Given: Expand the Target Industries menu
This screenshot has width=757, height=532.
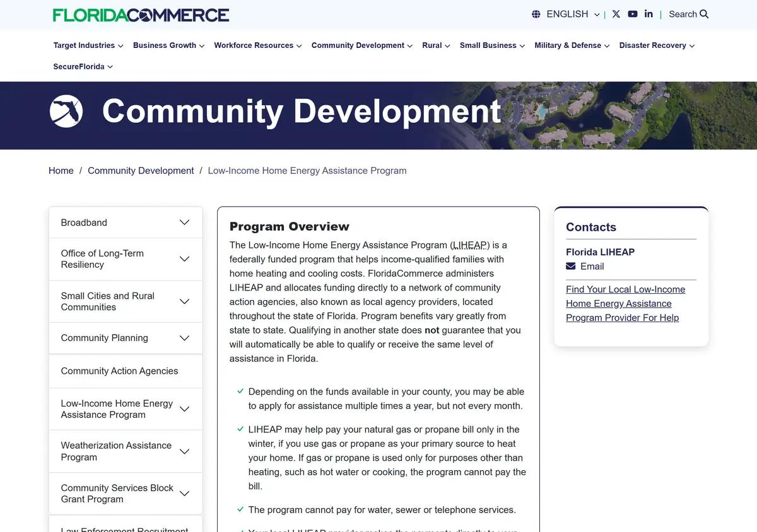Looking at the screenshot, I should [88, 45].
